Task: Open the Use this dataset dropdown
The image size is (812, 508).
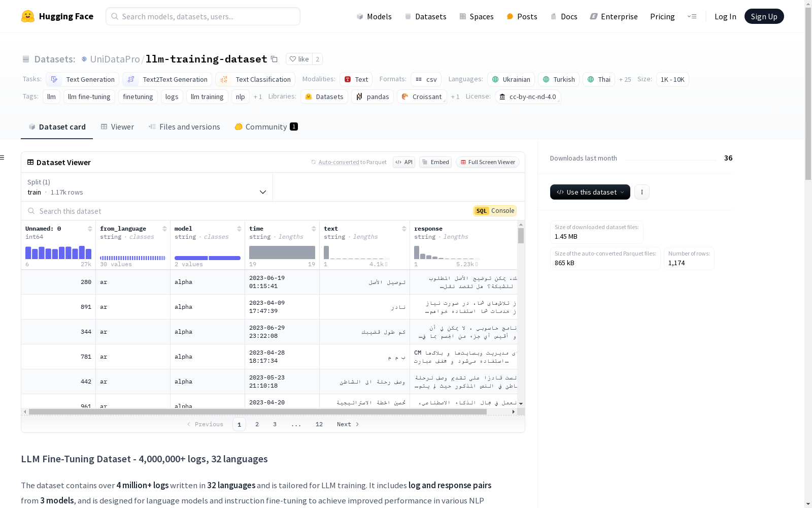Action: point(590,192)
